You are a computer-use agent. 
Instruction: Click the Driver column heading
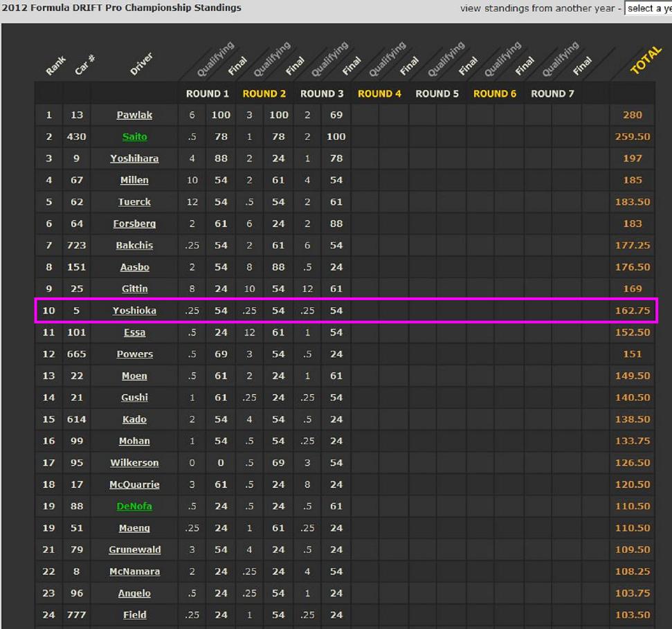[x=141, y=64]
